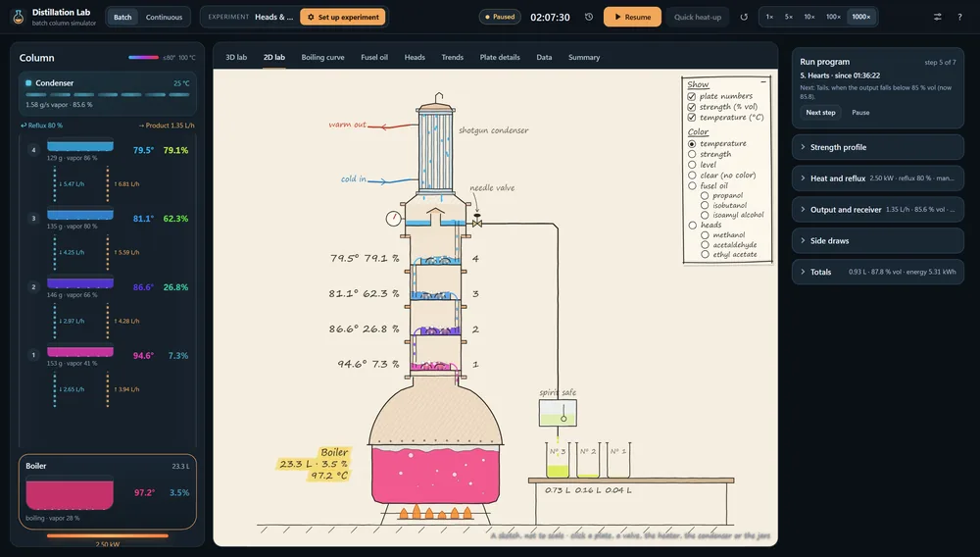Screen dimensions: 980x557
Task: Toggle plate numbers checkbox
Action: click(691, 96)
